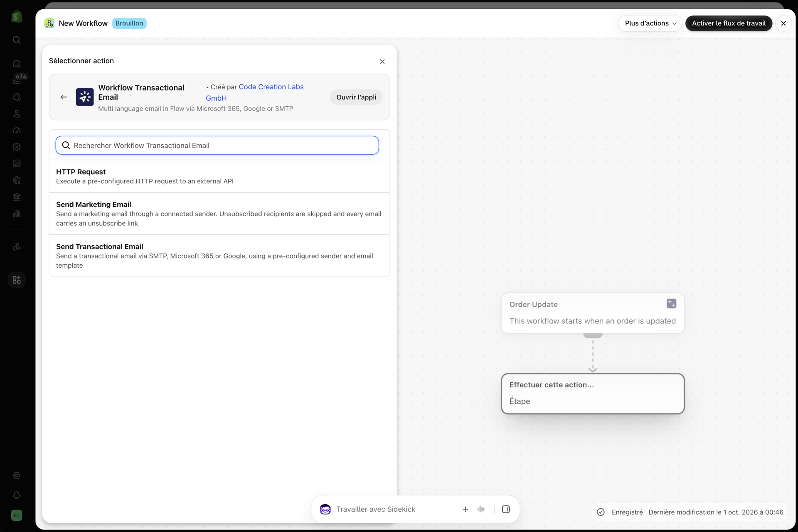Click the Workflow Transactional Email app logo
Viewport: 798px width, 532px height.
pos(85,97)
